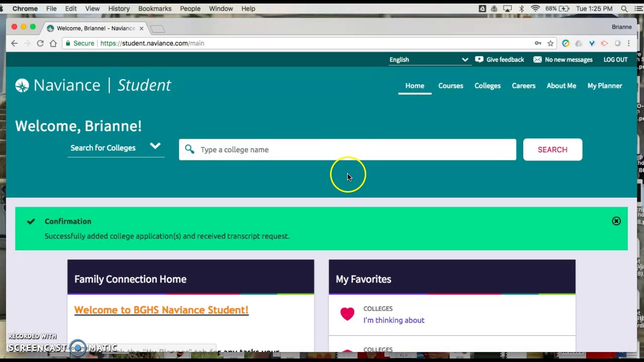Open the View menu

tap(93, 9)
